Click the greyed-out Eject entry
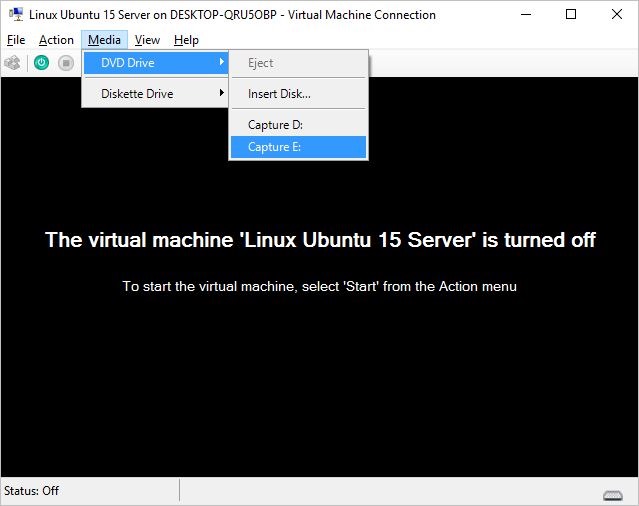This screenshot has width=639, height=506. 260,63
